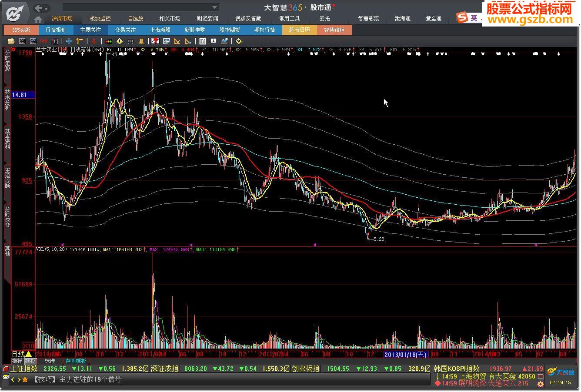The height and width of the screenshot is (392, 581).
Task: Open the 智慧彩票 menu
Action: pos(368,19)
